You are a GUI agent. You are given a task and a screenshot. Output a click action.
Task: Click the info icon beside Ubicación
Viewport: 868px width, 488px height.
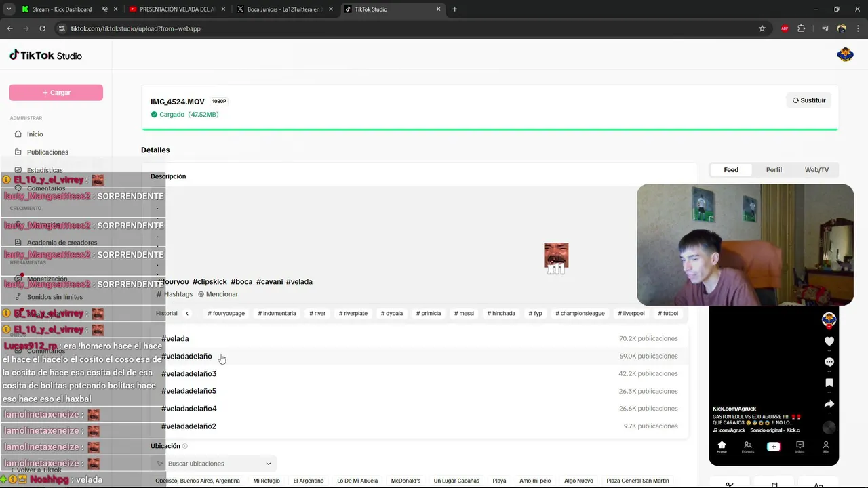click(x=184, y=446)
